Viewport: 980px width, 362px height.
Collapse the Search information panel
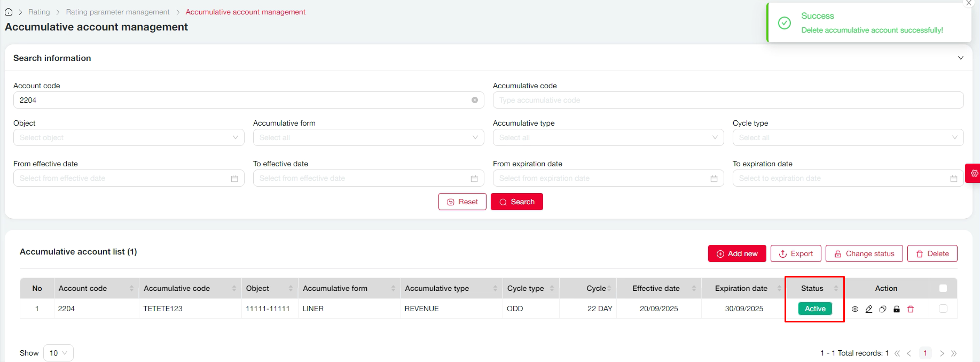point(960,58)
